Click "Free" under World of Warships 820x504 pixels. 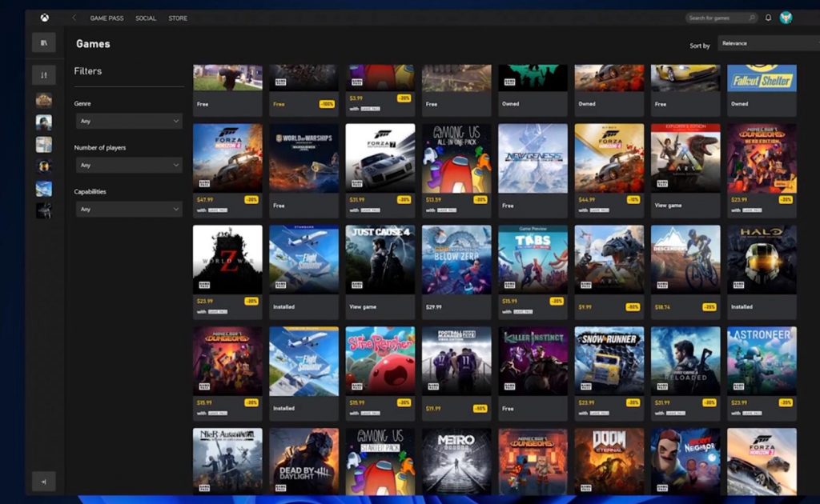(279, 206)
